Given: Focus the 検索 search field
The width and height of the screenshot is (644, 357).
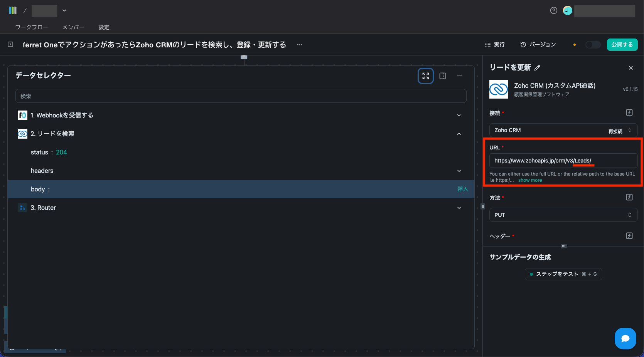Looking at the screenshot, I should tap(241, 96).
